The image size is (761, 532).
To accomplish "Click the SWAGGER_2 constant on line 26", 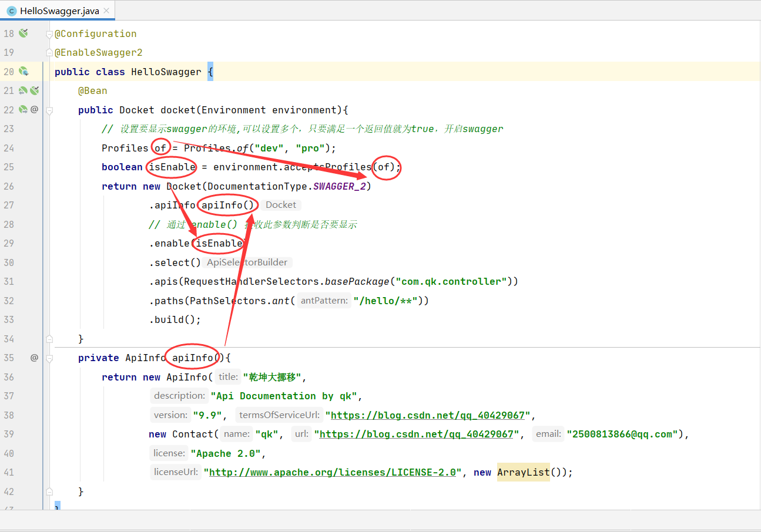I will click(x=340, y=186).
